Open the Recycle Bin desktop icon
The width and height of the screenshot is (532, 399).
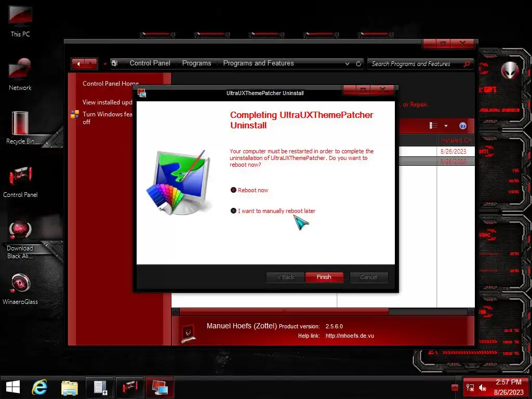click(20, 128)
